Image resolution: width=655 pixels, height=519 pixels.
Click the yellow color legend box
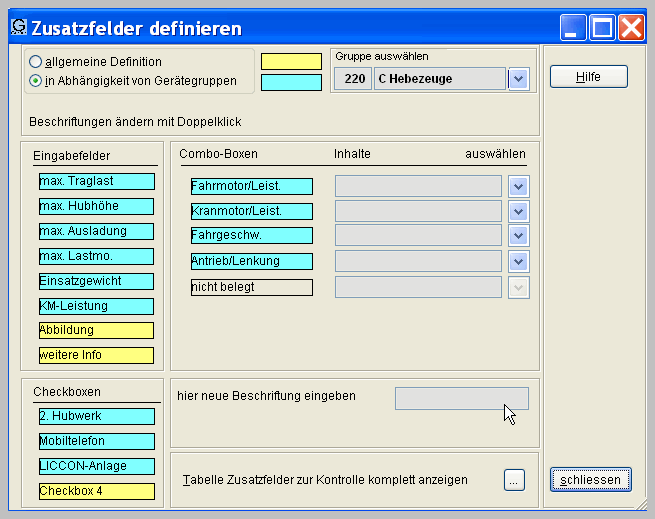[291, 62]
